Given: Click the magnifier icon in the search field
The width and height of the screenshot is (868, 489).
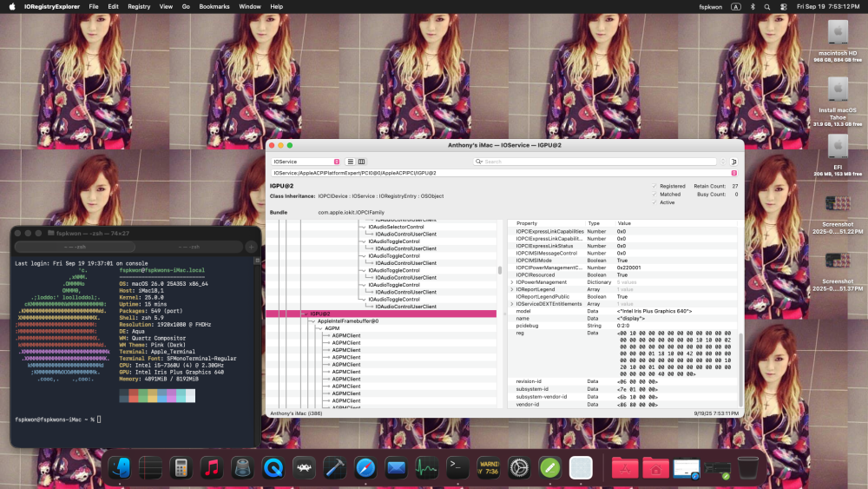Looking at the screenshot, I should [x=478, y=162].
